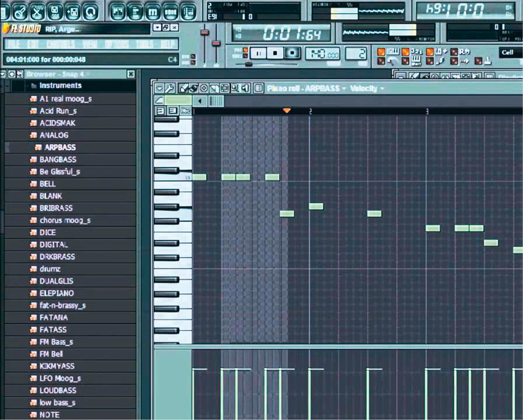Click the pause/play transport button
The height and width of the screenshot is (420, 523).
coord(258,54)
